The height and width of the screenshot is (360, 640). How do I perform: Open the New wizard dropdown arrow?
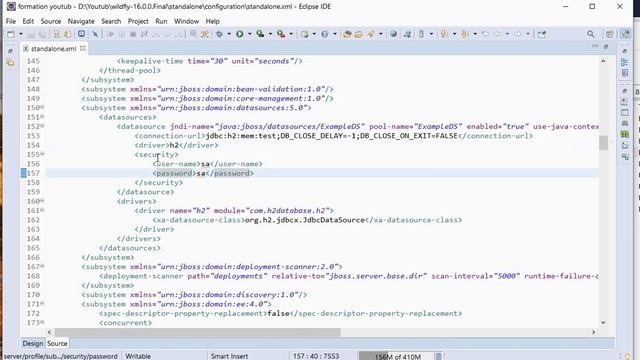click(20, 34)
